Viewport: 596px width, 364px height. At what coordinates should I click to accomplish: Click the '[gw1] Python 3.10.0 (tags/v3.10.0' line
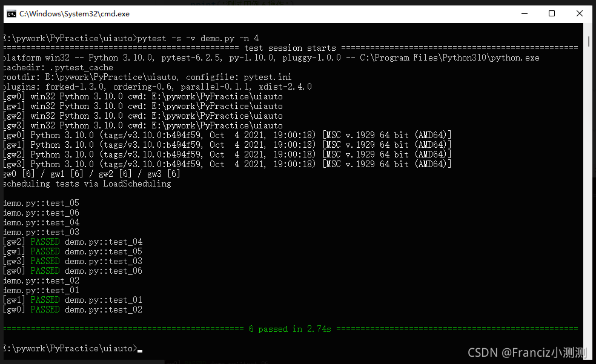click(227, 145)
